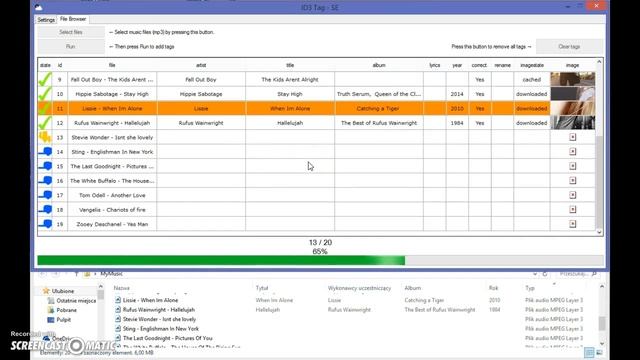Click the 'title' column header
Viewport: 640px width, 360px height.
(290, 65)
